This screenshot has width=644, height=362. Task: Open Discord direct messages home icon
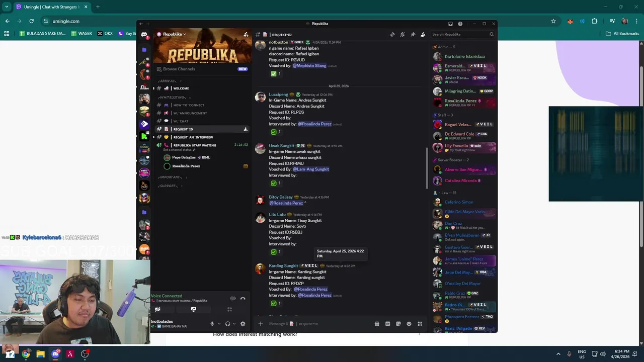click(x=144, y=35)
